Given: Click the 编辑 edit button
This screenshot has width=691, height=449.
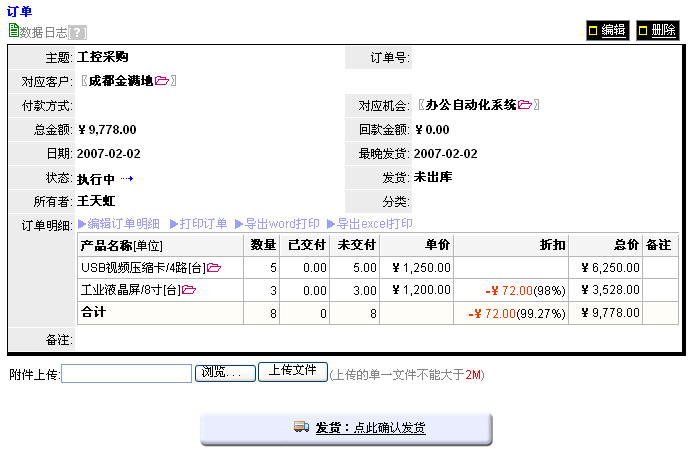Looking at the screenshot, I should (x=607, y=31).
